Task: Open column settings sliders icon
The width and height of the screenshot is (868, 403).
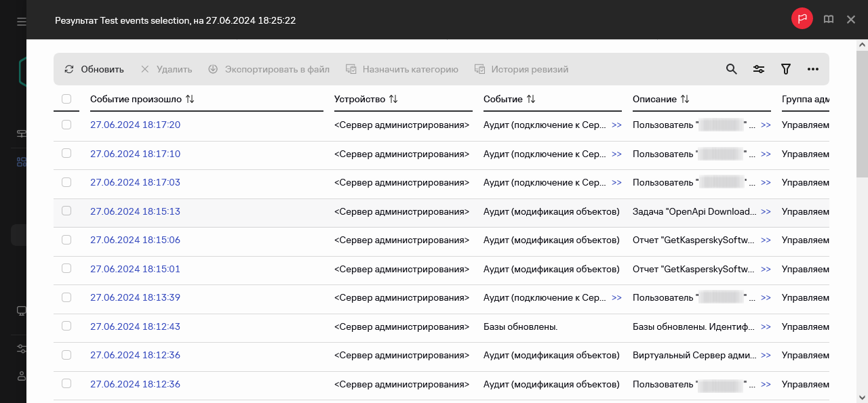Action: 759,69
